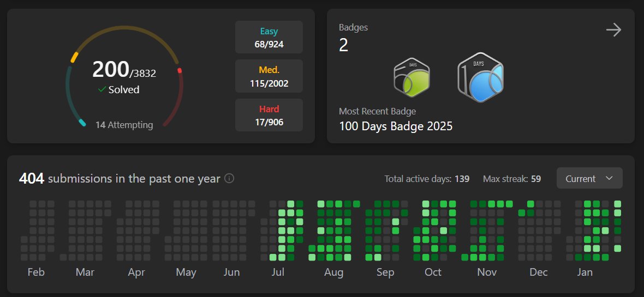This screenshot has height=297, width=644.
Task: Click the submissions info circle icon
Action: [x=230, y=178]
